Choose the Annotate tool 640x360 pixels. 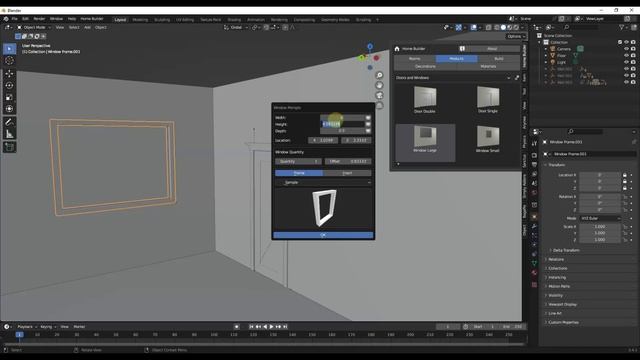pyautogui.click(x=9, y=122)
